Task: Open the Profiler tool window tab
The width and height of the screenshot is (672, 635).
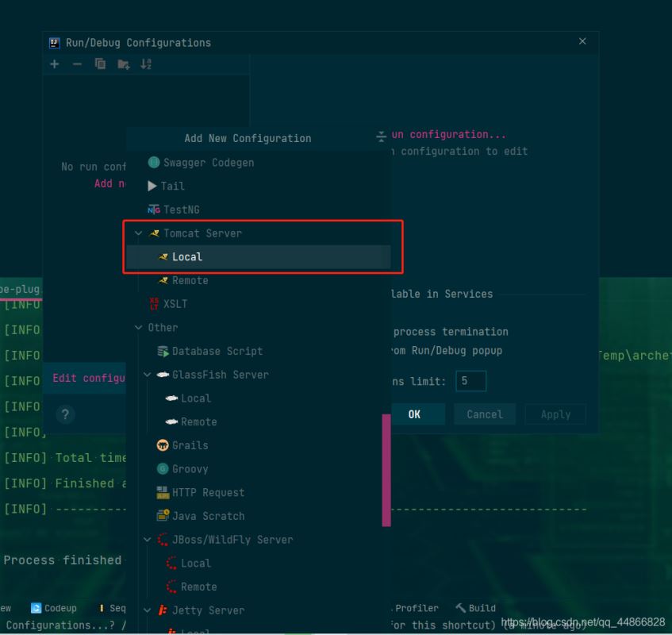Action: pyautogui.click(x=416, y=608)
